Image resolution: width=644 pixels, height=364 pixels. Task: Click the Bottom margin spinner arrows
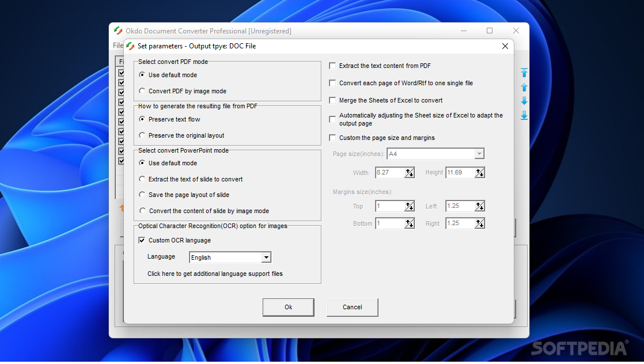coord(410,223)
